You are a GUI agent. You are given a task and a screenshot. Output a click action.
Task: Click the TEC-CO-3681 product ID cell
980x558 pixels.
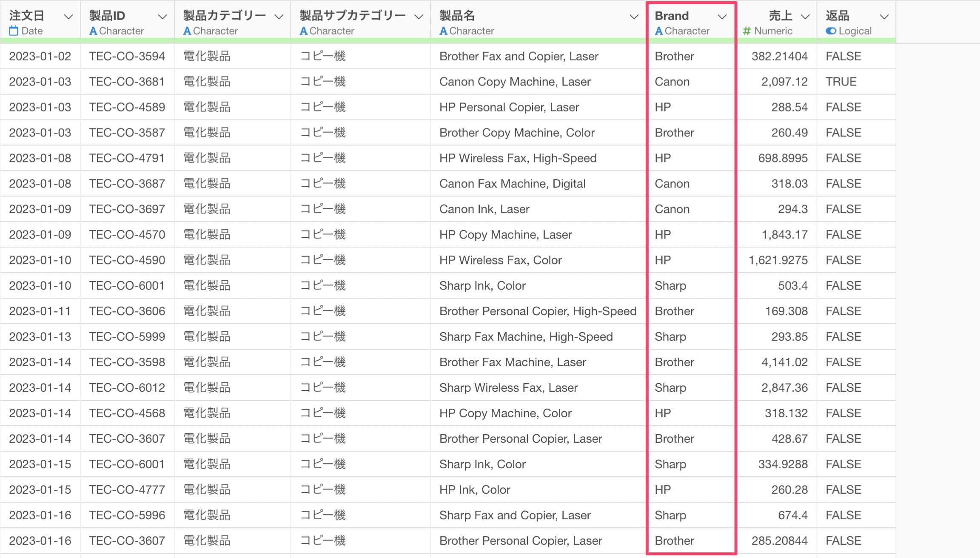click(127, 82)
